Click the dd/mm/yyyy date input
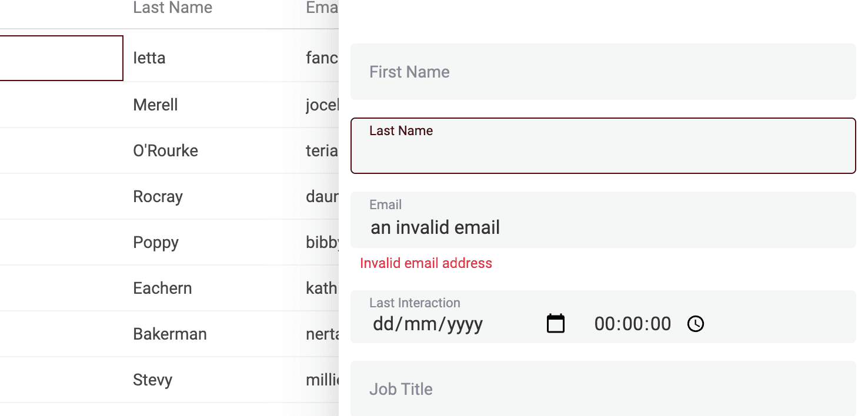868x416 pixels. click(428, 324)
